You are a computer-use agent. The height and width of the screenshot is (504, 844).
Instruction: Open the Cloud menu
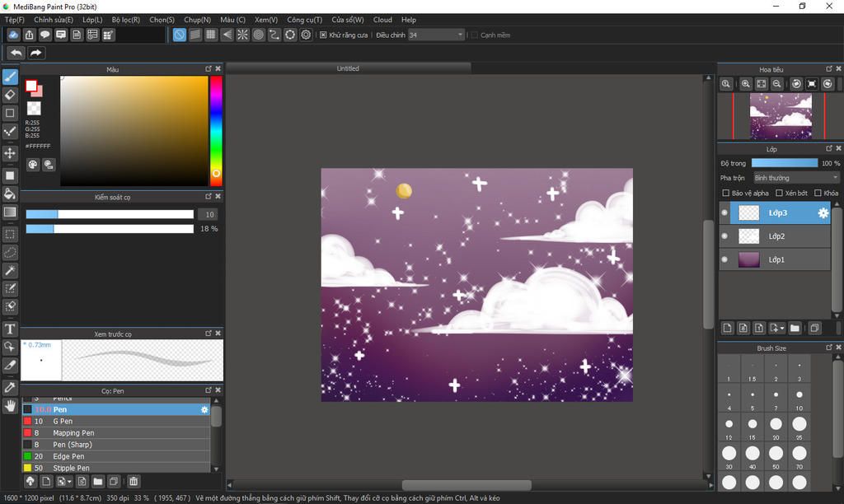(x=382, y=20)
